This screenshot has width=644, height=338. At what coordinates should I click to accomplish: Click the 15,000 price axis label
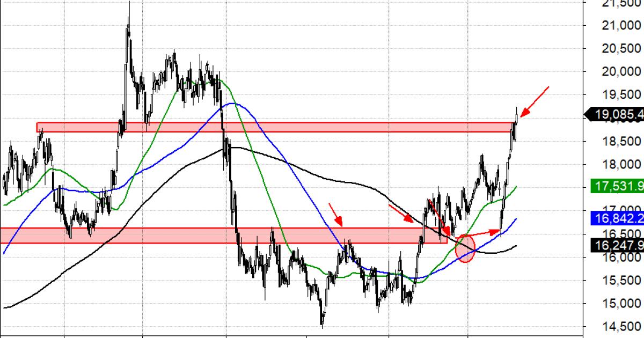(621, 304)
